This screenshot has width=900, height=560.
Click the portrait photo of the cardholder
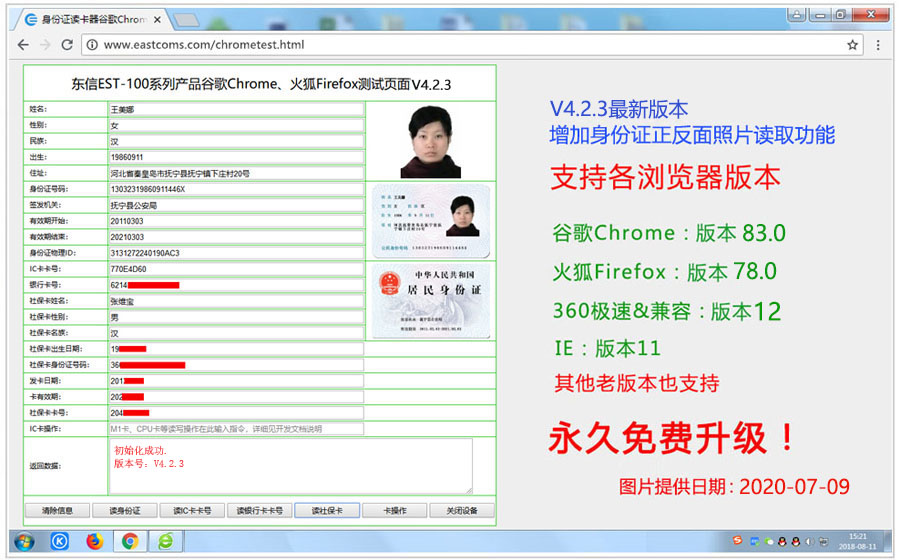click(x=430, y=142)
